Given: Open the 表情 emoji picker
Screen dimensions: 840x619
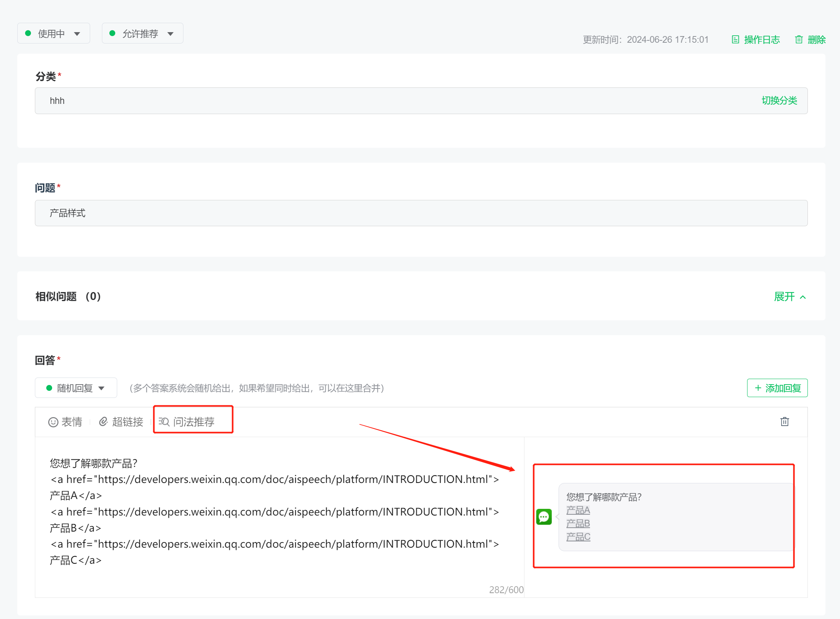Looking at the screenshot, I should coord(65,422).
